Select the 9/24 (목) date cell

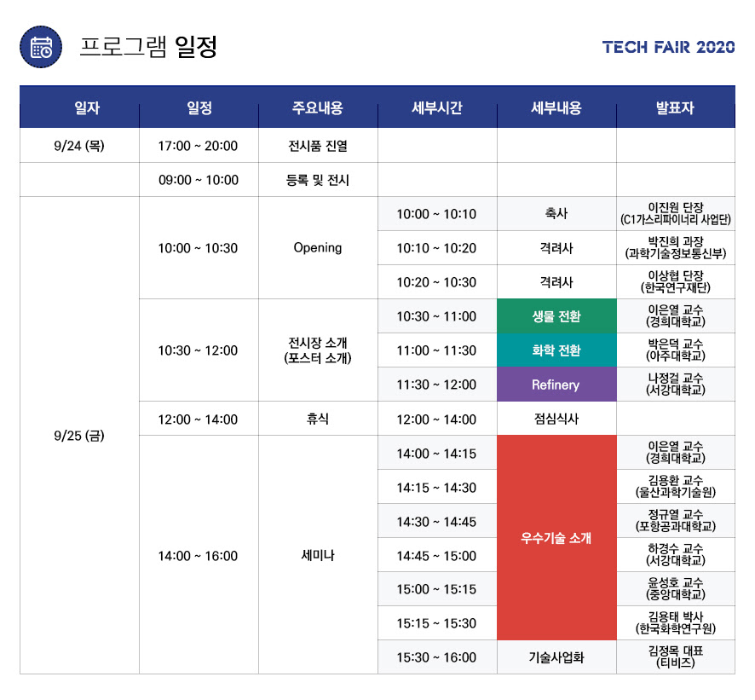click(x=78, y=146)
